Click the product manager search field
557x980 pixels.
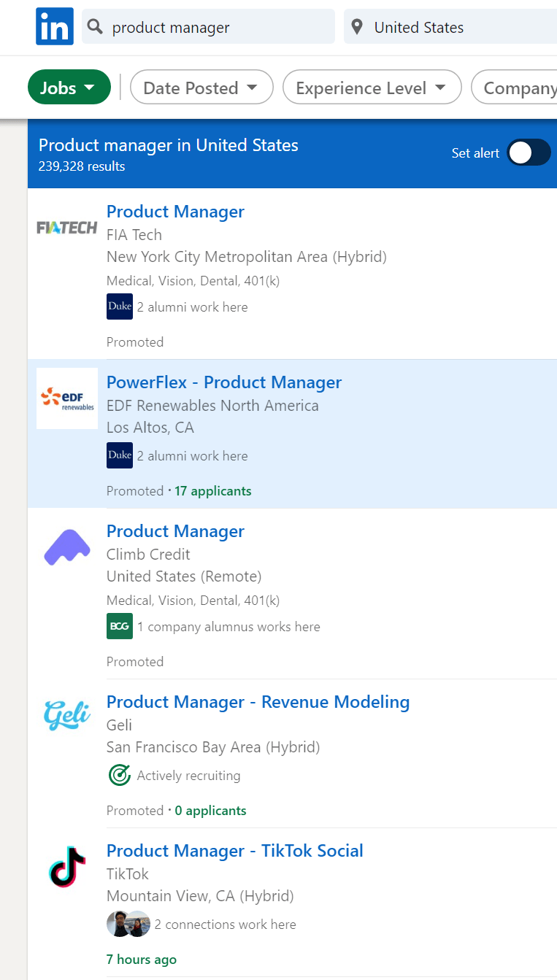tap(208, 27)
